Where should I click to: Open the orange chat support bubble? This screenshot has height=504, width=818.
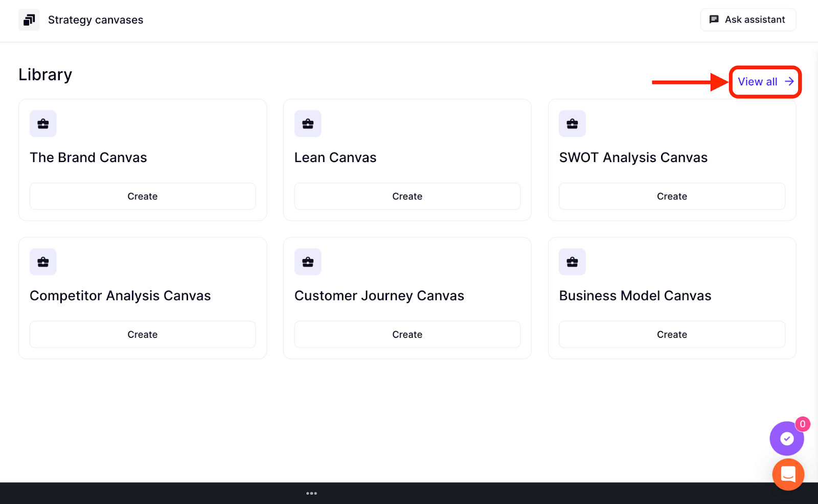pyautogui.click(x=788, y=474)
